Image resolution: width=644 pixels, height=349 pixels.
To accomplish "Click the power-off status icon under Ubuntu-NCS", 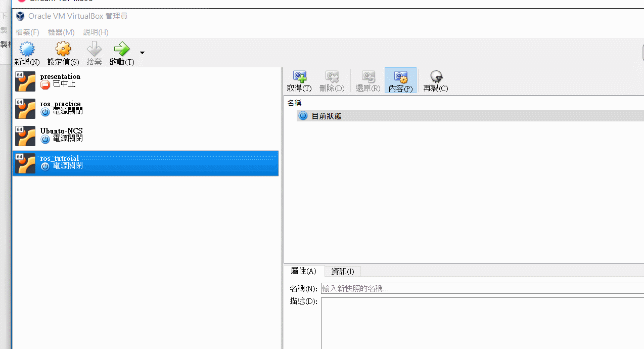I will [45, 139].
